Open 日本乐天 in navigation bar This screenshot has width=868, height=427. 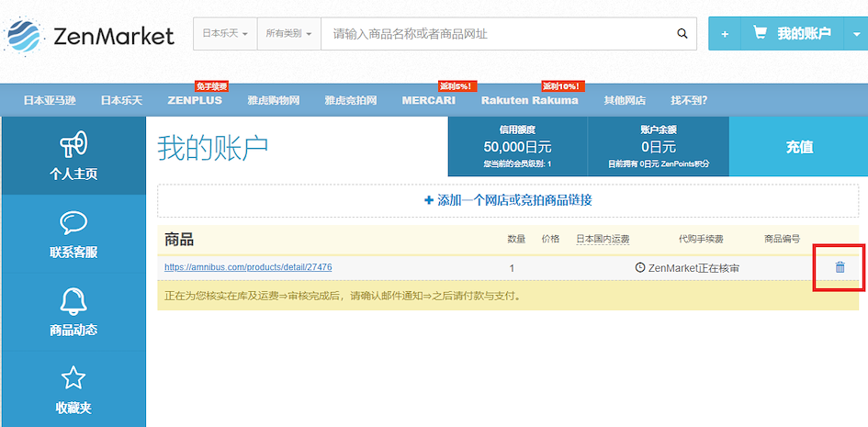point(121,101)
